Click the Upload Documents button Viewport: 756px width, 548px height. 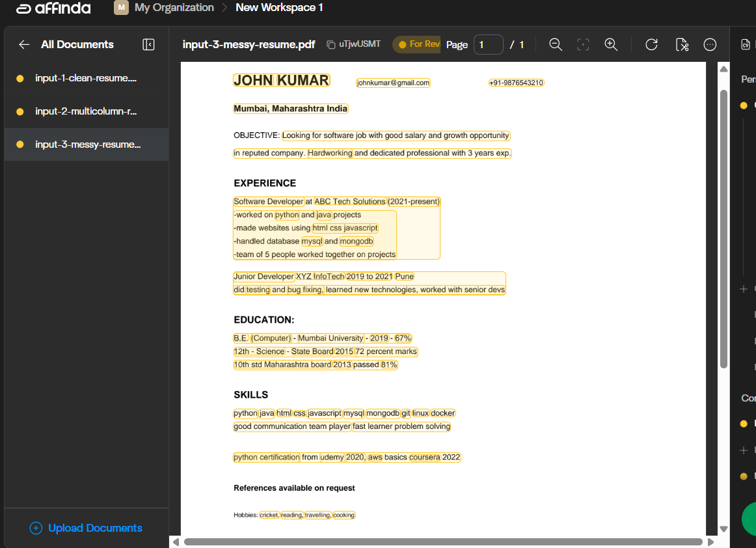86,528
